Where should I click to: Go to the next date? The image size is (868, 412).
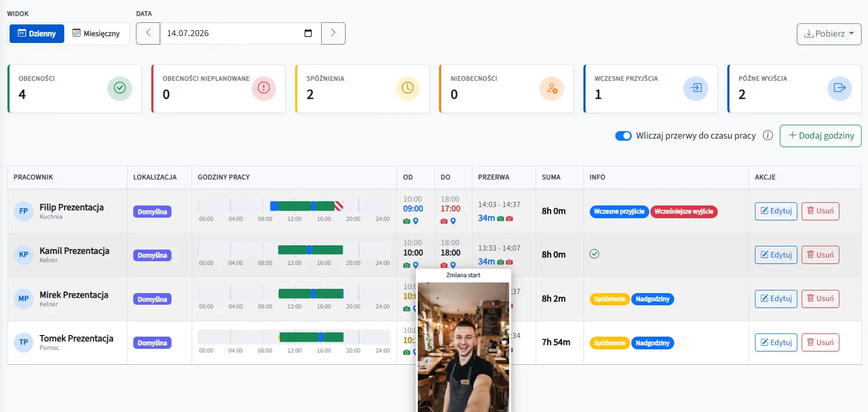pos(333,33)
